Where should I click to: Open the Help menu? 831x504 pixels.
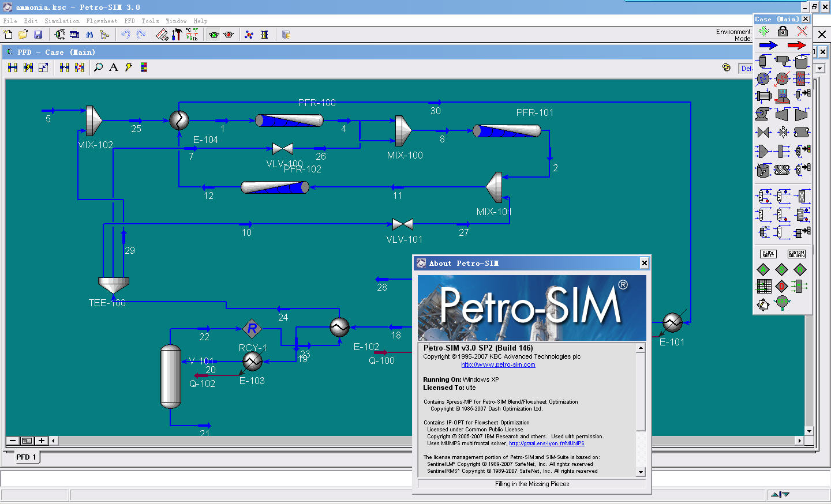201,21
